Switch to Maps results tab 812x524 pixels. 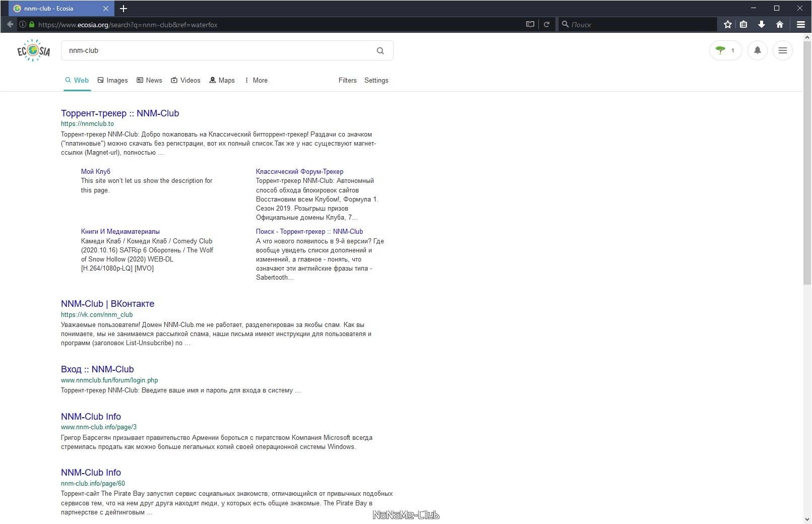pos(222,80)
